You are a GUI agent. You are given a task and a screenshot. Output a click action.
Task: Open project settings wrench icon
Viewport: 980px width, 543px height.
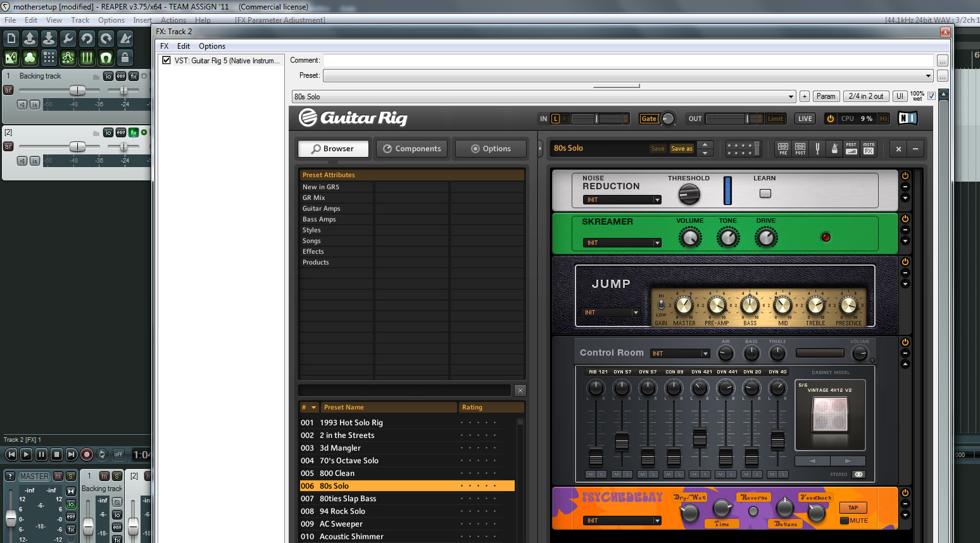click(68, 39)
